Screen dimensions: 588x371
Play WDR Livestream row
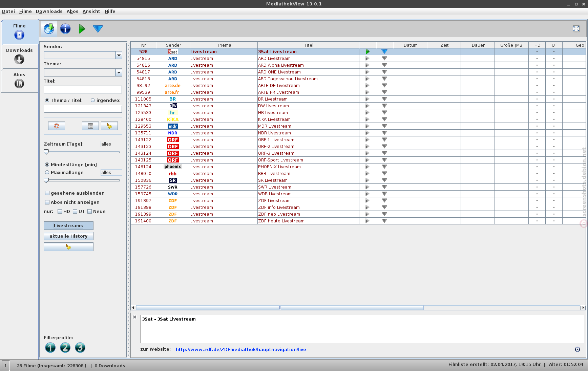point(367,194)
